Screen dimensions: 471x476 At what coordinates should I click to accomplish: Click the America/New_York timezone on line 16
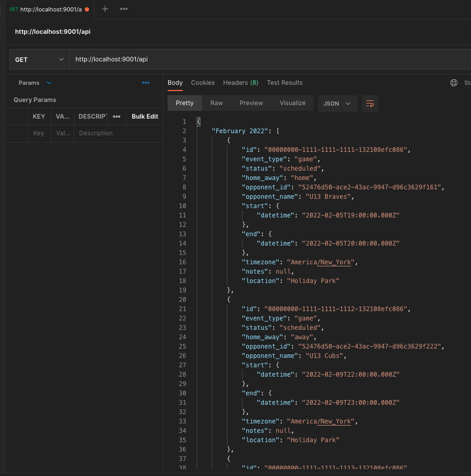click(x=321, y=262)
